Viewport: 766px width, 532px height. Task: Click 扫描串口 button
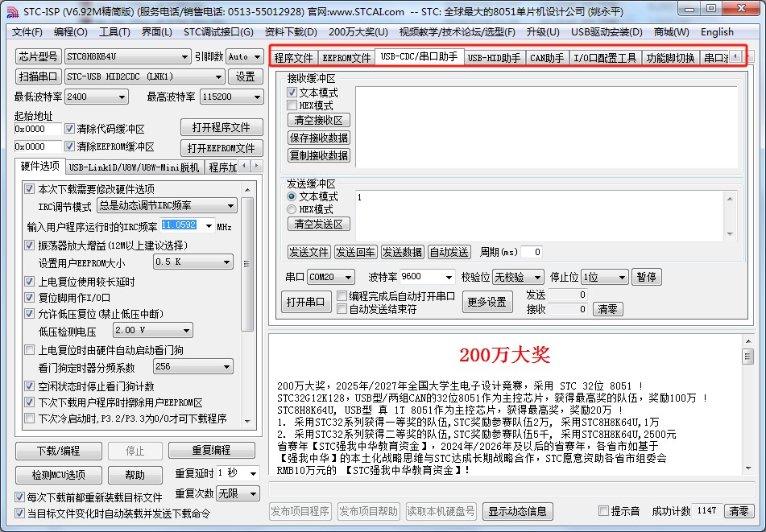click(38, 76)
